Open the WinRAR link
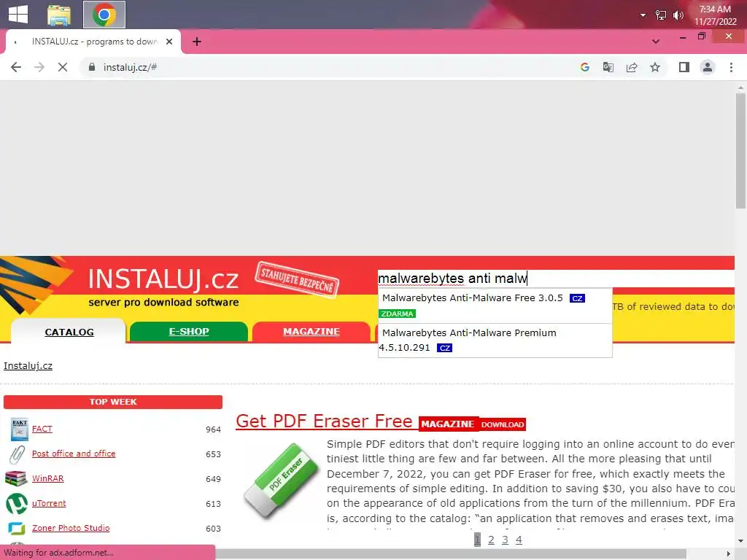Viewport: 747px width, 560px height. pos(47,478)
